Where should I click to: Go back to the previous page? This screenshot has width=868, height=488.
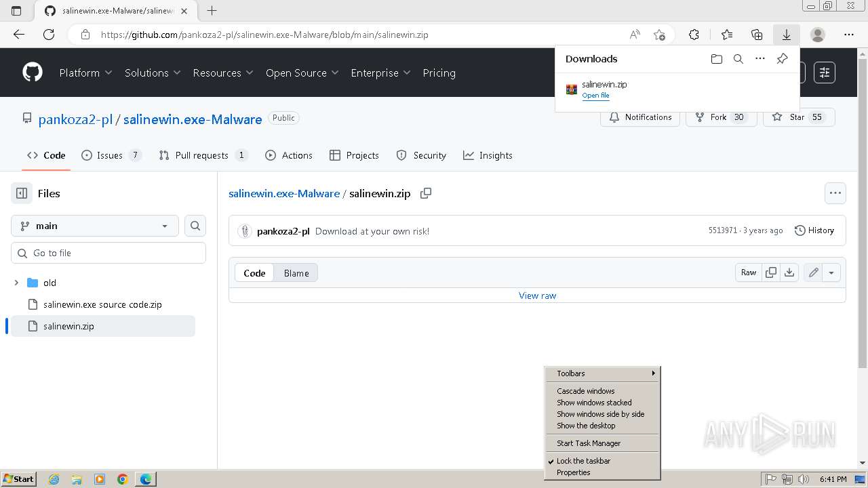19,35
